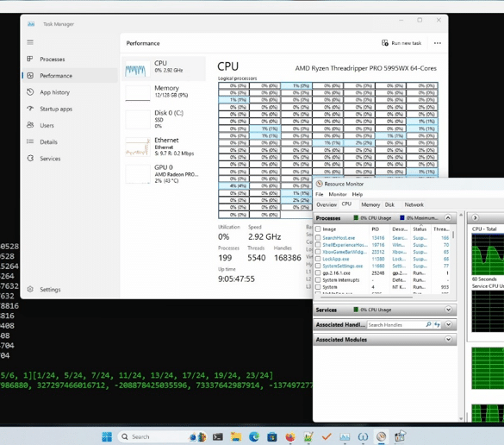The height and width of the screenshot is (445, 504).
Task: Tick the XboxGameBarWidget checkbox
Action: 318,252
